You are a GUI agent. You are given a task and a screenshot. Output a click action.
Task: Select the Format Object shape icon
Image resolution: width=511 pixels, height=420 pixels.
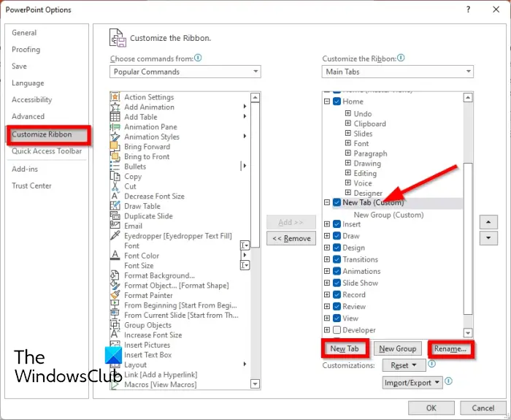point(115,286)
